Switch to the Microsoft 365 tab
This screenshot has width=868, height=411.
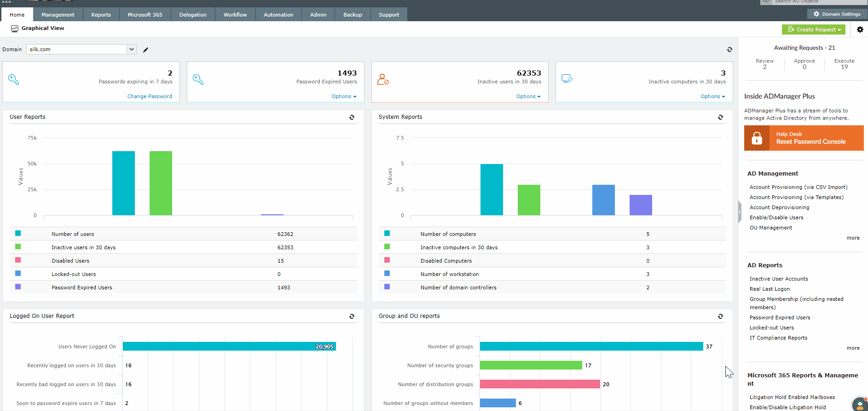(145, 15)
